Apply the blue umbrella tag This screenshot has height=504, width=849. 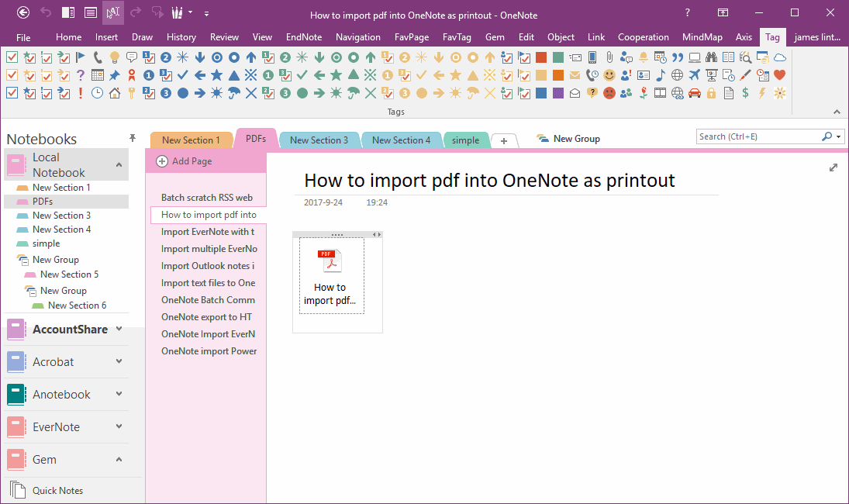point(234,93)
